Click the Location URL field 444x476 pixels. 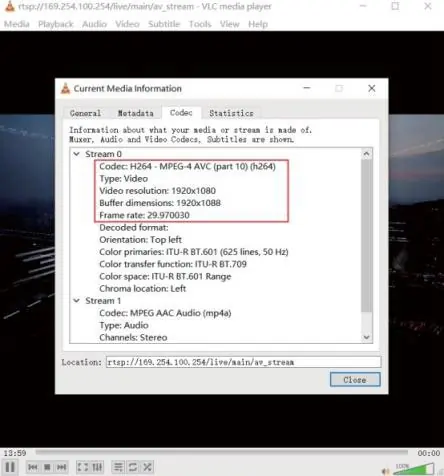[243, 362]
